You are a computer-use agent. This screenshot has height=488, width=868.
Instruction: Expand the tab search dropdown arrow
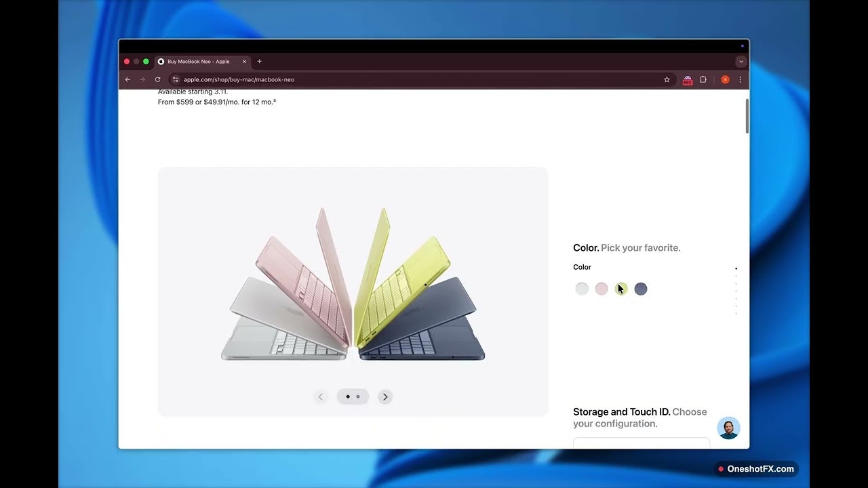pyautogui.click(x=741, y=62)
